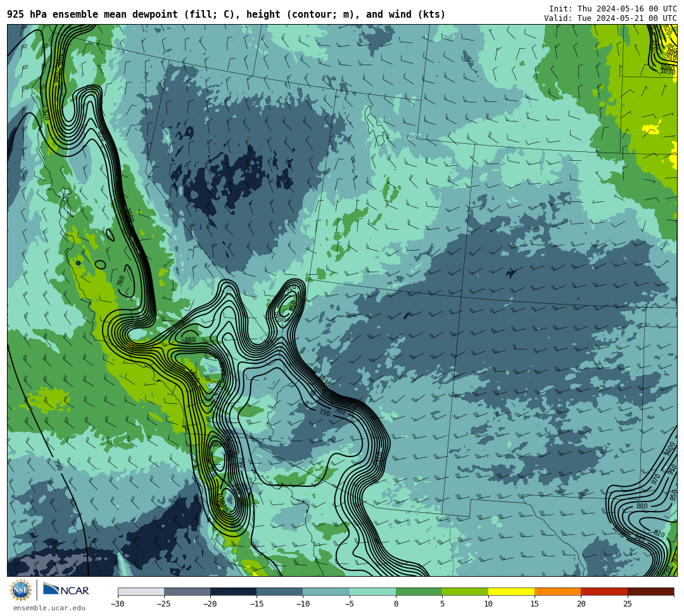684x616 pixels.
Task: Click the -20 to -15 color swatch
Action: [x=233, y=591]
